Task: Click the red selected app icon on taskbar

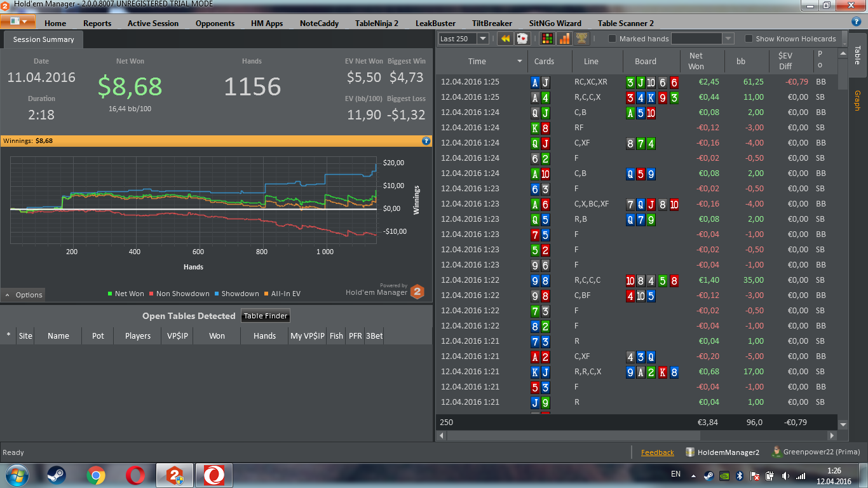Action: [214, 475]
